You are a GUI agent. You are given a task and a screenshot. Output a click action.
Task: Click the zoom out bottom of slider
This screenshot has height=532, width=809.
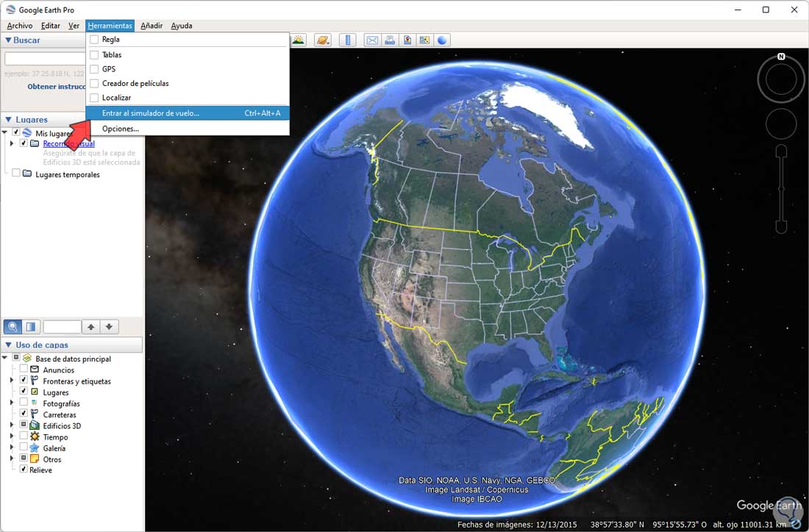(x=781, y=227)
